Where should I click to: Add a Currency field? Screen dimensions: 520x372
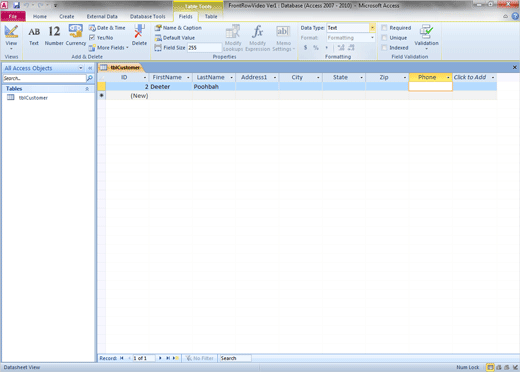coord(76,35)
